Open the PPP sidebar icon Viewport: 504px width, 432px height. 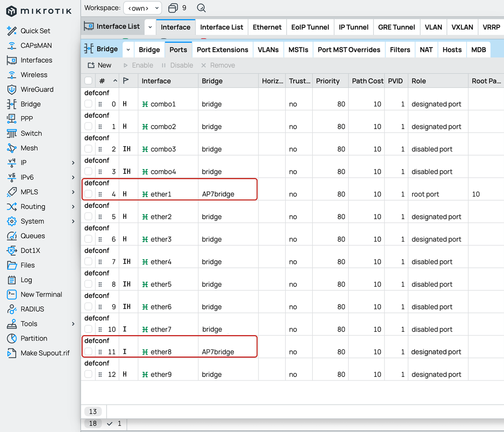click(12, 119)
